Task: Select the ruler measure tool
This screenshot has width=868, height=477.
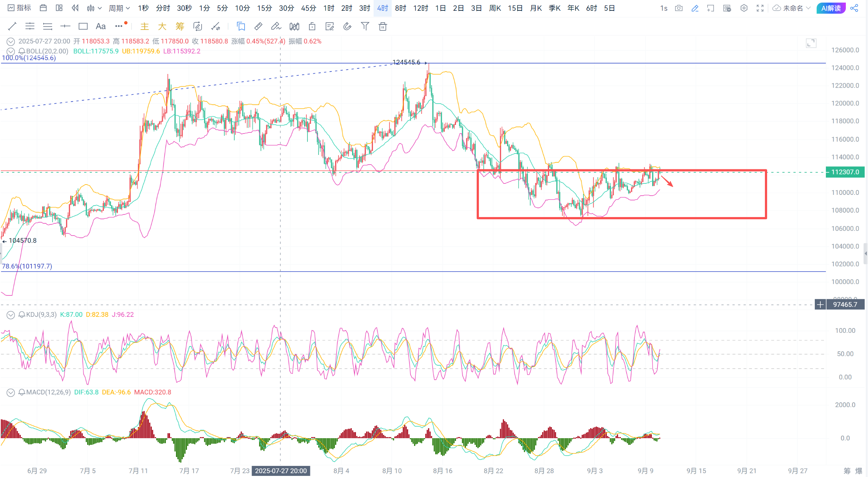Action: 258,26
